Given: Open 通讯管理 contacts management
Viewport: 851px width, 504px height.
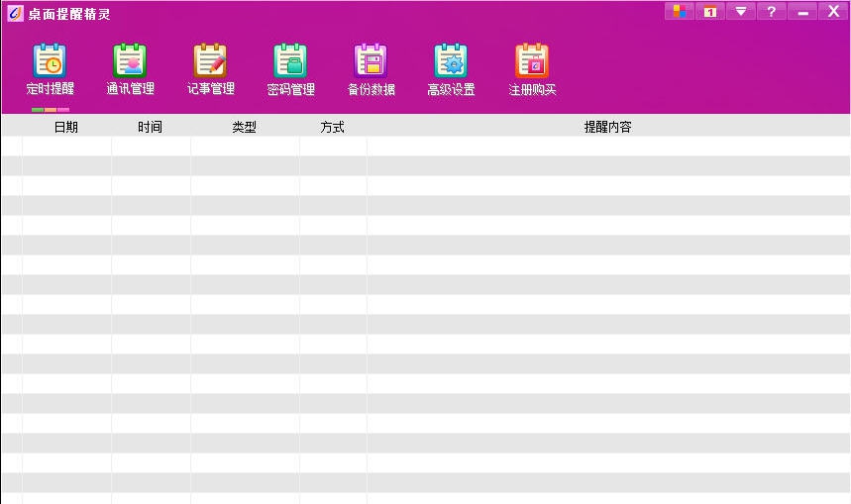Looking at the screenshot, I should click(130, 69).
